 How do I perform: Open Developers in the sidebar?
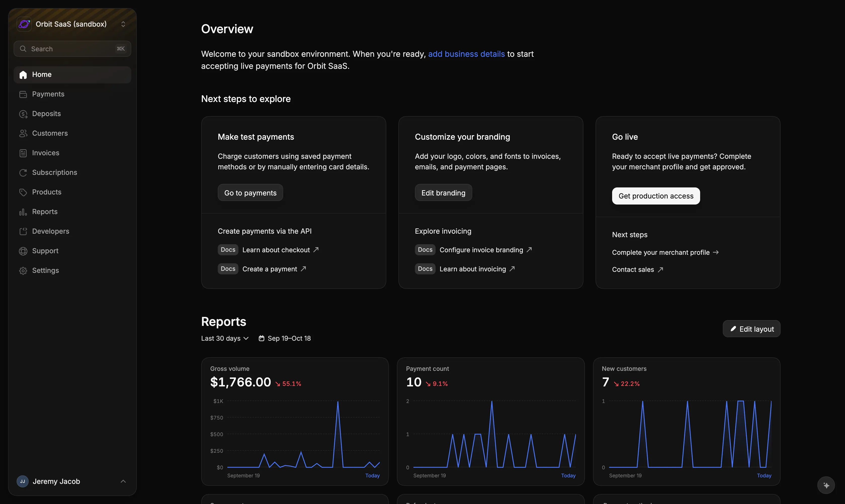(72, 232)
